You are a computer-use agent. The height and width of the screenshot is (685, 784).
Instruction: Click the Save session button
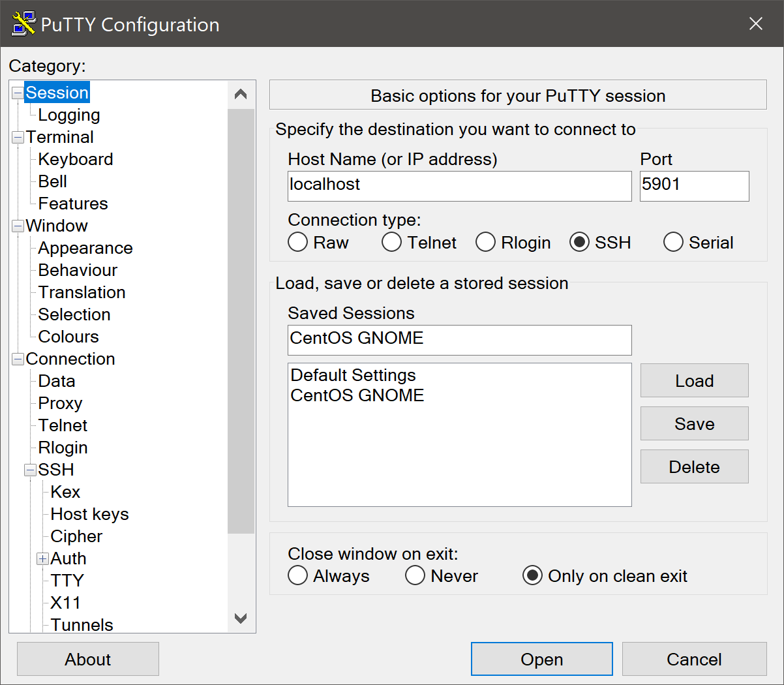point(694,423)
